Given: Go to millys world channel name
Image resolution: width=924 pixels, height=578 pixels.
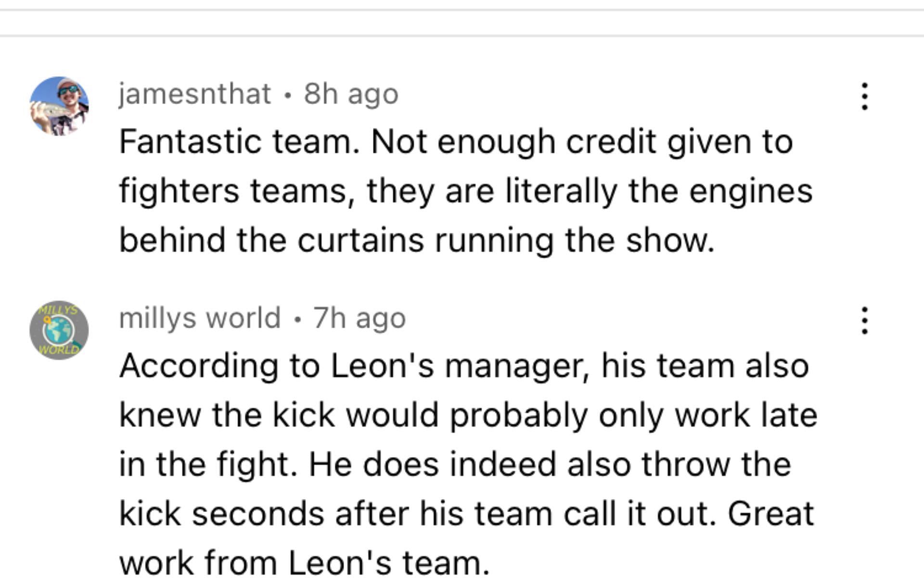Looking at the screenshot, I should pos(200,318).
